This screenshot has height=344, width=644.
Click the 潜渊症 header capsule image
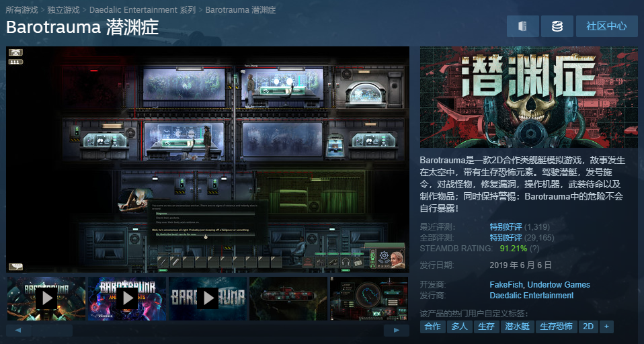point(528,97)
